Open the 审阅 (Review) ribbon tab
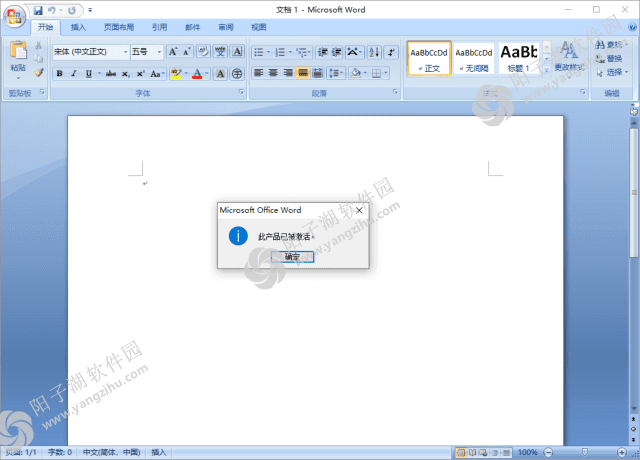 tap(226, 27)
